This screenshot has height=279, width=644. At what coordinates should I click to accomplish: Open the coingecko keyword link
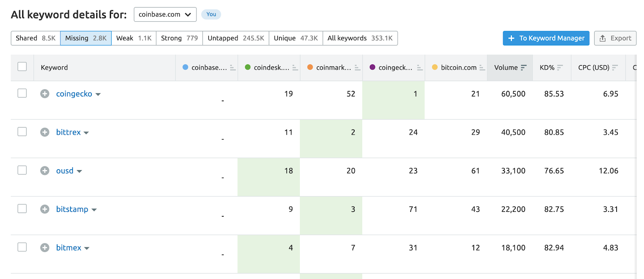point(74,94)
